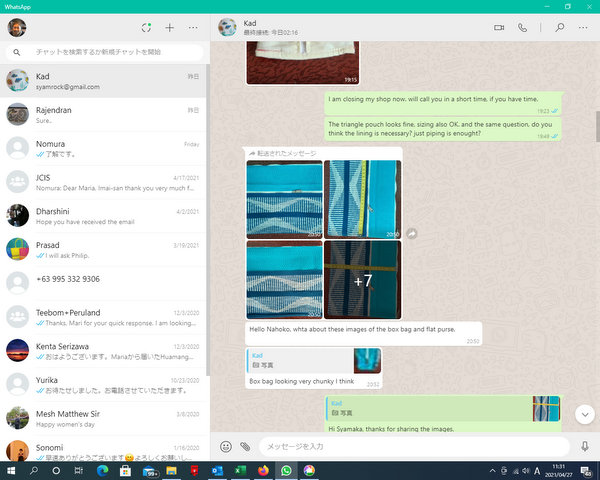Start a video call with Kad
The height and width of the screenshot is (480, 600).
pos(499,28)
